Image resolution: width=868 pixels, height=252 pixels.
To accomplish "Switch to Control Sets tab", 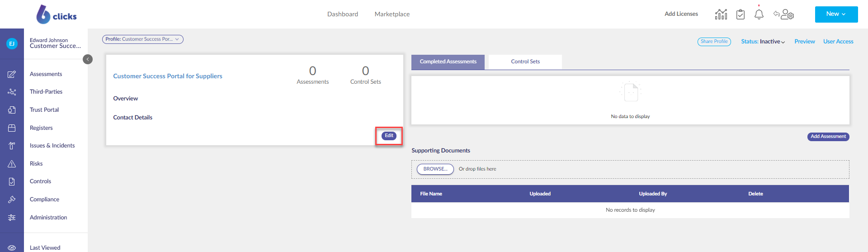I will point(525,62).
